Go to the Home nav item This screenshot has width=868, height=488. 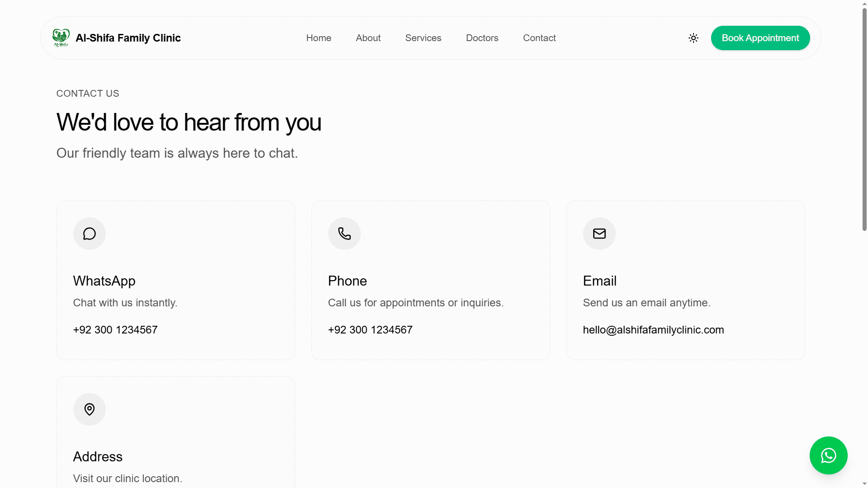[x=319, y=38]
